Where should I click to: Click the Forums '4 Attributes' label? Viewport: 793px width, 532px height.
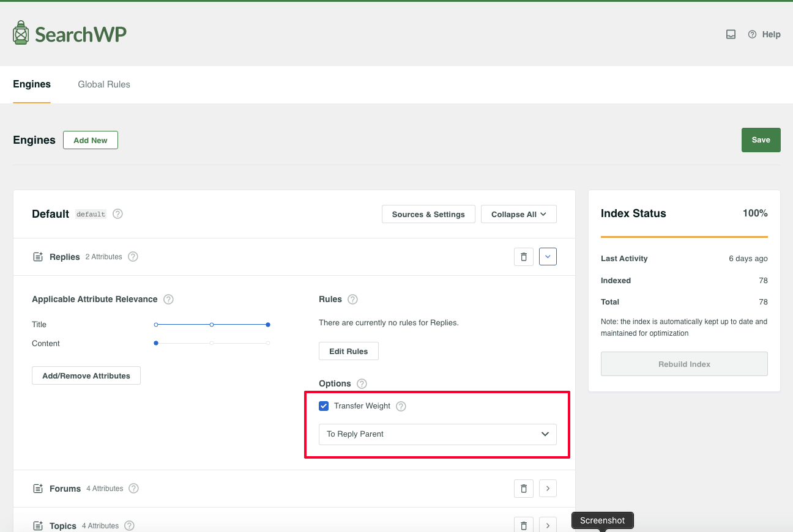pos(105,489)
